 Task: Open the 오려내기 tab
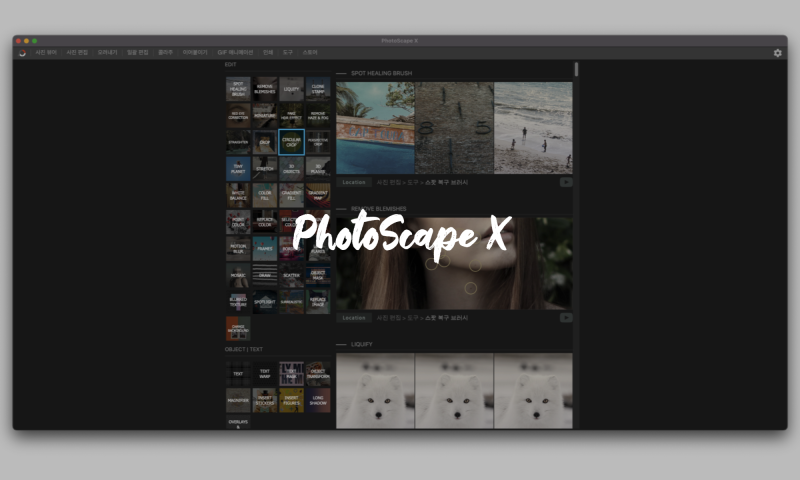point(107,53)
